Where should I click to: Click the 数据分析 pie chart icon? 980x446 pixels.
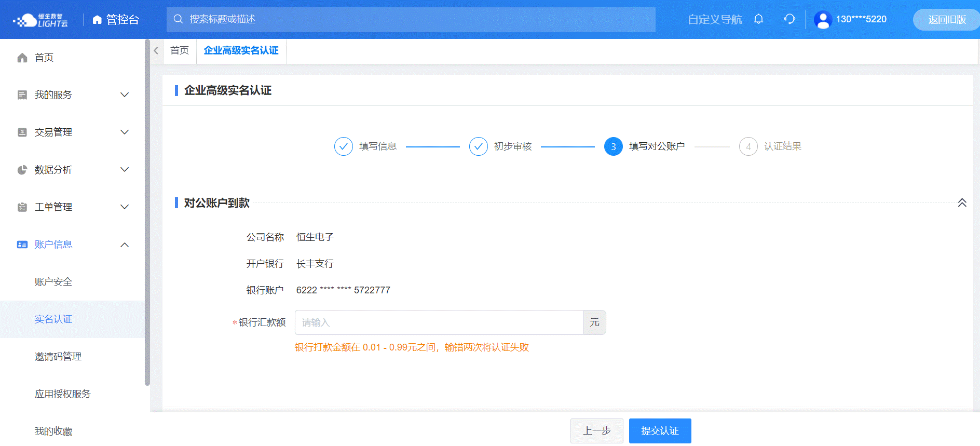[22, 170]
